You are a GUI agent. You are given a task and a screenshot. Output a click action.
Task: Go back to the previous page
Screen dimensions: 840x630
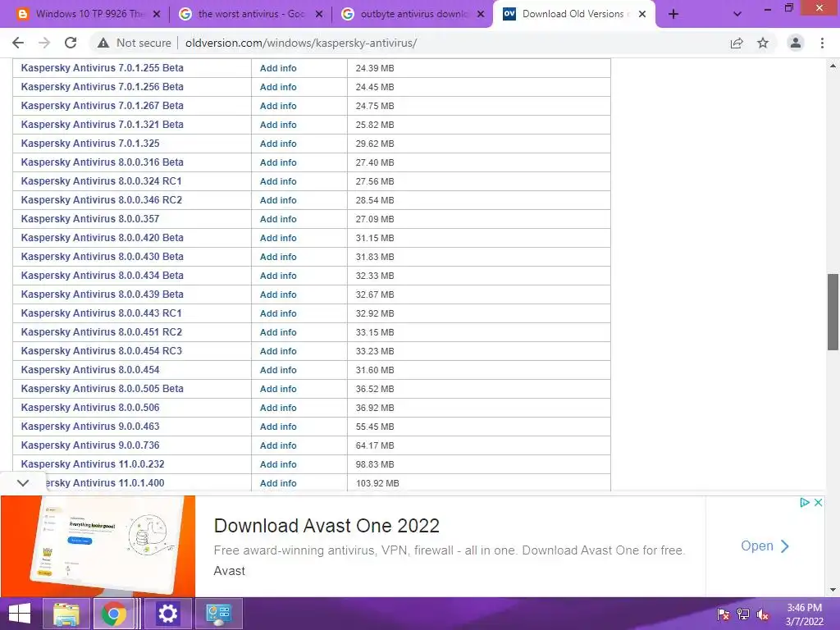(18, 43)
